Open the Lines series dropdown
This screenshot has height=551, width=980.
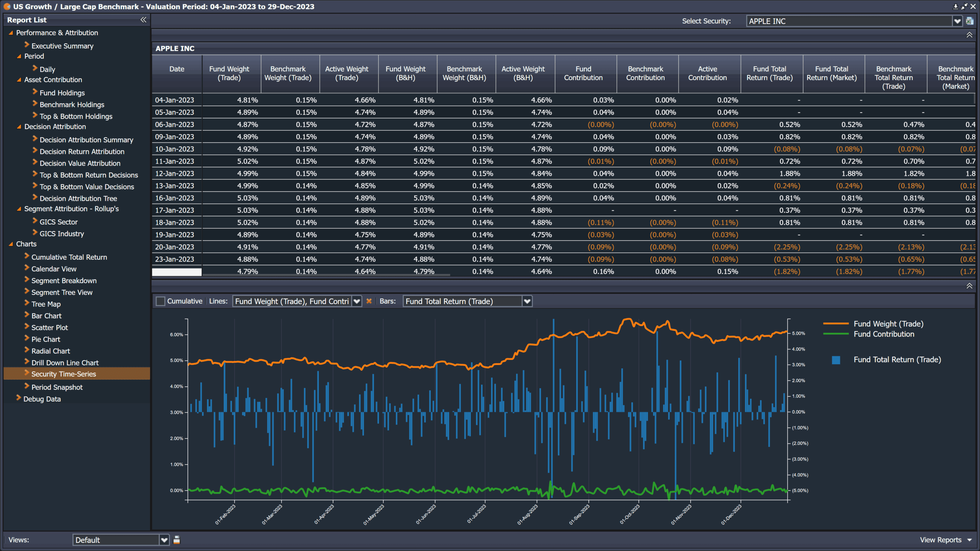coord(357,301)
